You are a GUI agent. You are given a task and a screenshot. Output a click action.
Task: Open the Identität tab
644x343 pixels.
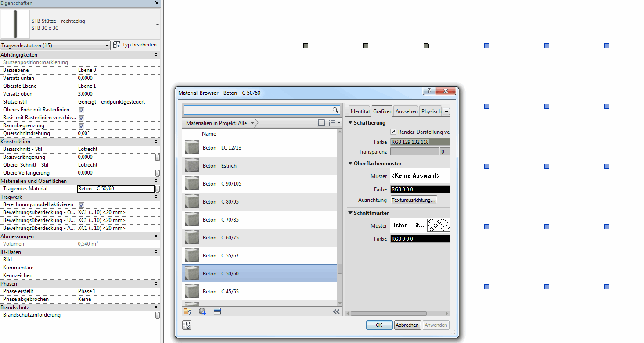360,111
